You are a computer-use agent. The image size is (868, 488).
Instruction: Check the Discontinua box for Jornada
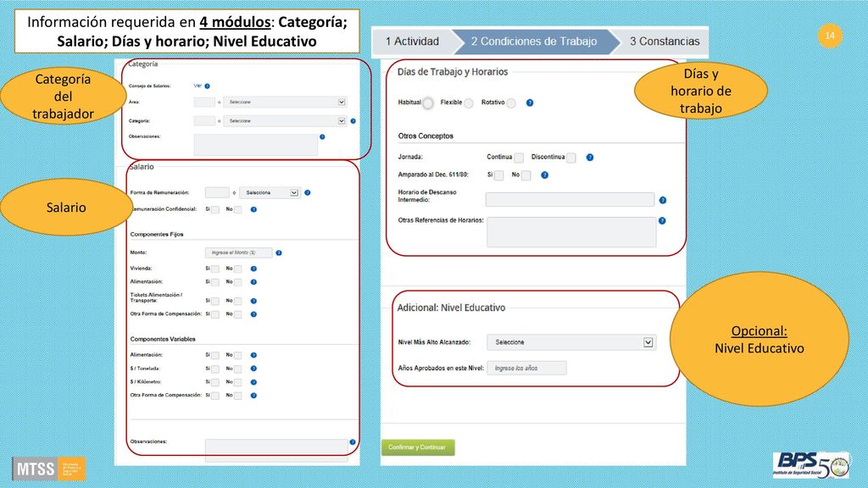click(x=571, y=158)
